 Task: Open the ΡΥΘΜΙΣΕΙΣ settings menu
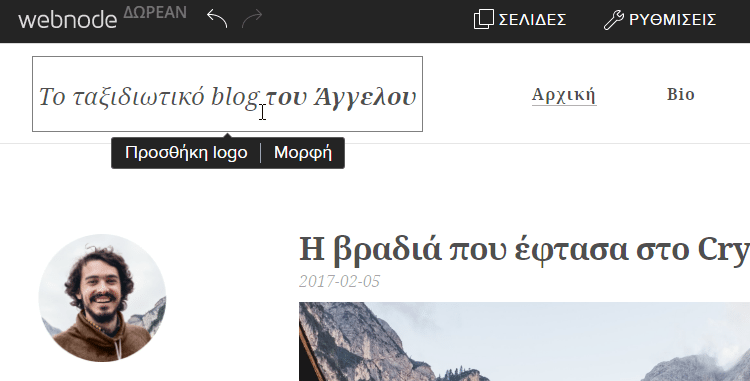pyautogui.click(x=660, y=20)
